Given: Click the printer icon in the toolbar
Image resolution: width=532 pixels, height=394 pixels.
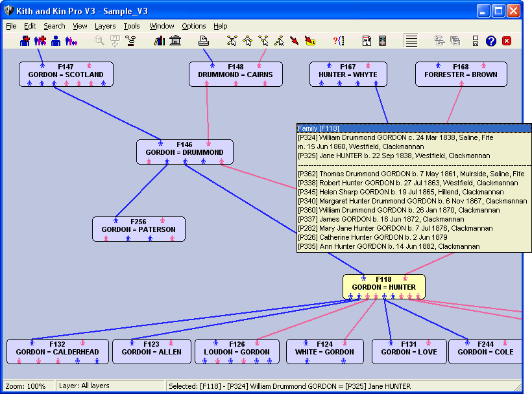Looking at the screenshot, I should (x=204, y=41).
